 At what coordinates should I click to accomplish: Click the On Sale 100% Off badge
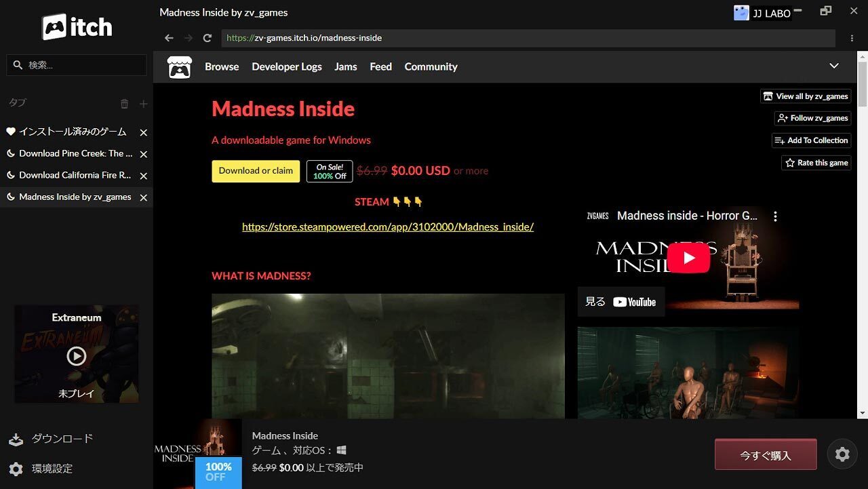[x=330, y=172]
